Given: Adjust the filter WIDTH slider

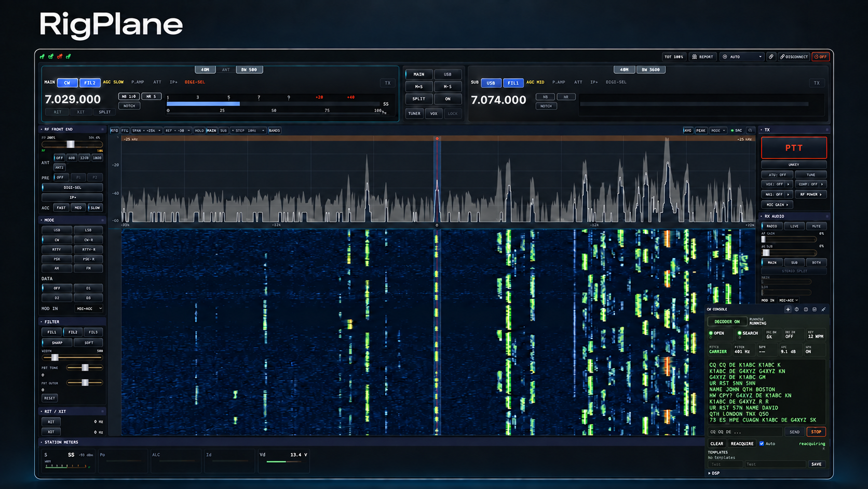Looking at the screenshot, I should click(72, 358).
